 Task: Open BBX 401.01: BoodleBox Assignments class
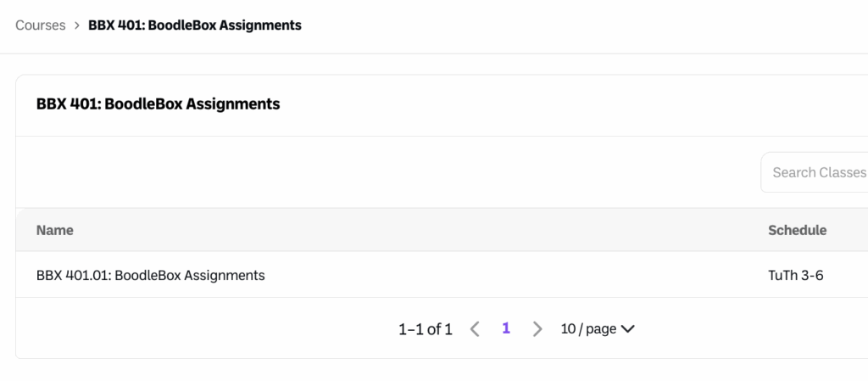tap(151, 275)
